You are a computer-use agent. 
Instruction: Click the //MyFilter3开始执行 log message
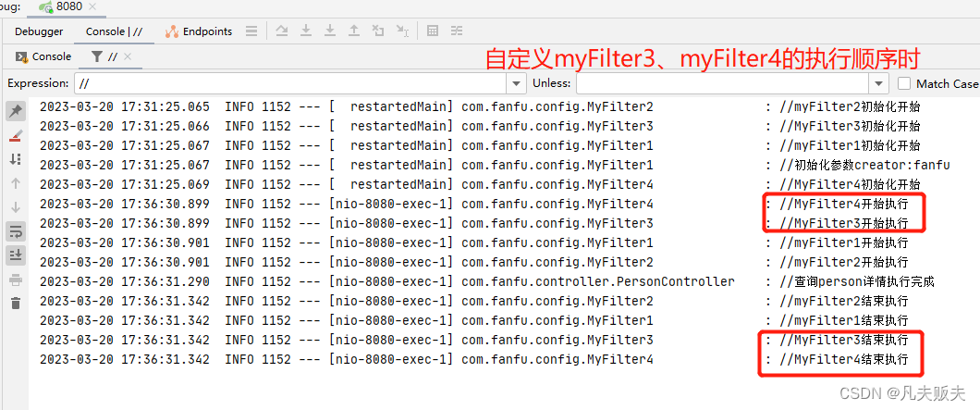pos(844,223)
